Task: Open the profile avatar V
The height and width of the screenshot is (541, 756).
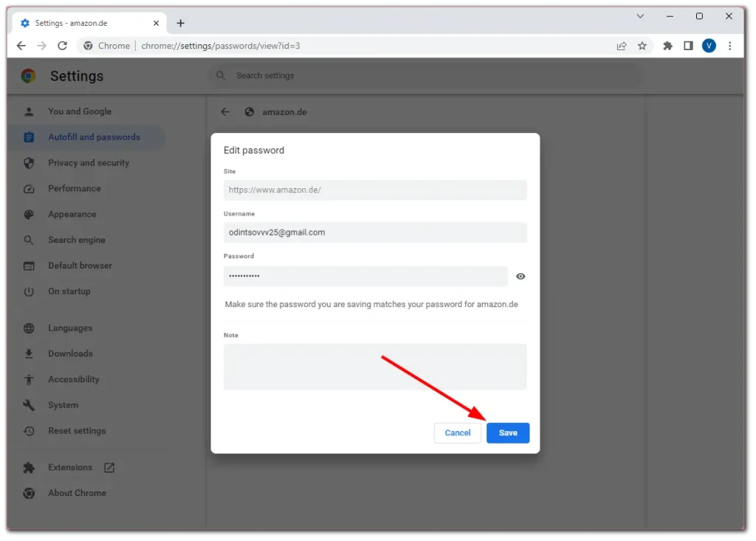Action: coord(709,46)
